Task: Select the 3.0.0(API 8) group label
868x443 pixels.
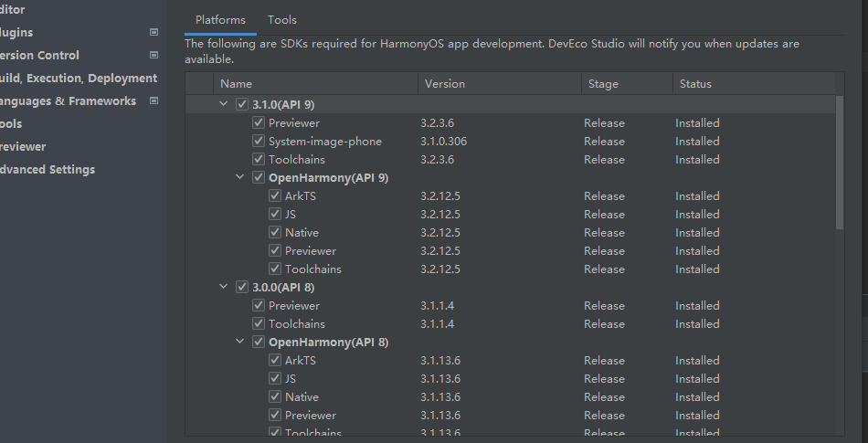Action: pyautogui.click(x=283, y=287)
